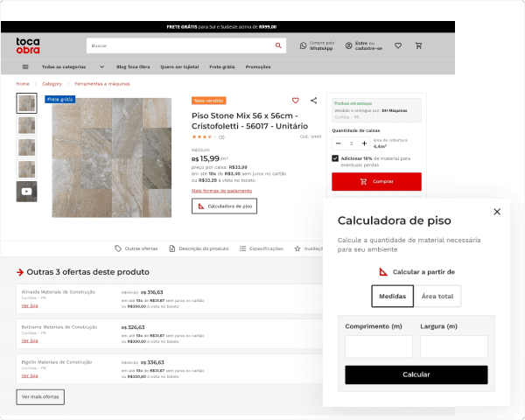525x420 pixels.
Task: Click Ver mais ofertas button
Action: [x=40, y=397]
